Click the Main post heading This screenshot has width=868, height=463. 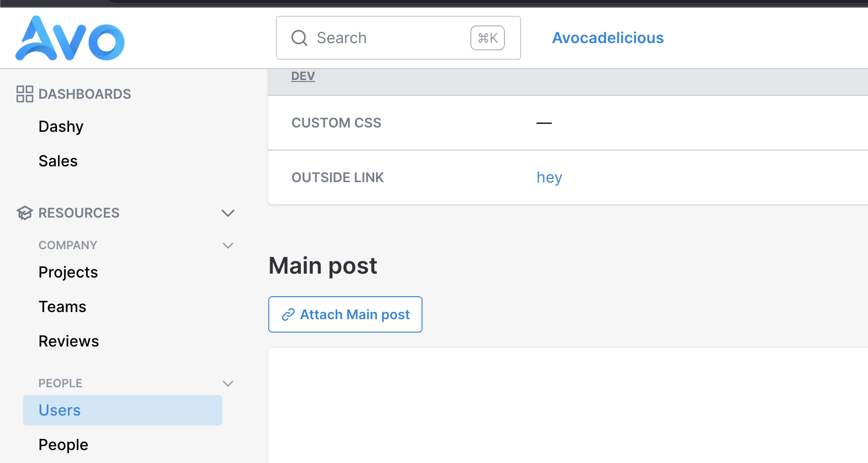(x=323, y=266)
